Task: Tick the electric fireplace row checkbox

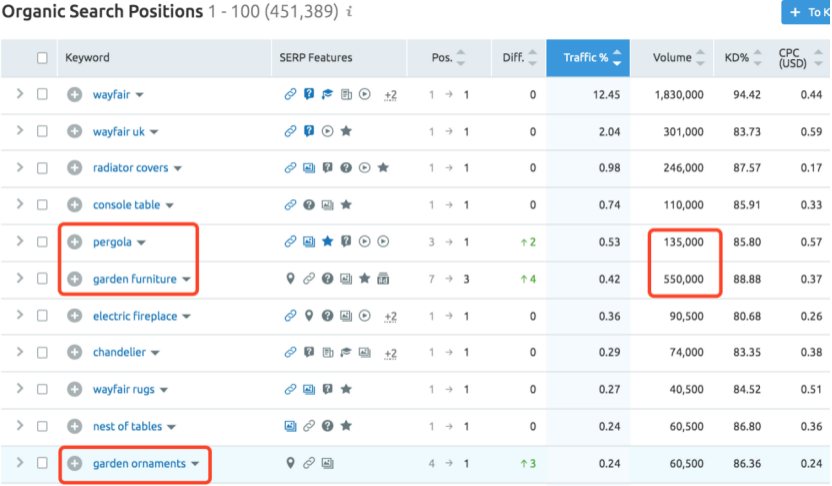Action: 42,316
